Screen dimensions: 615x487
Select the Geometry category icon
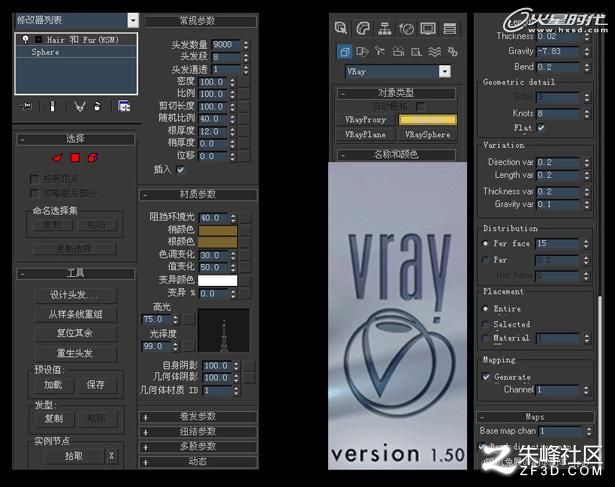(344, 52)
